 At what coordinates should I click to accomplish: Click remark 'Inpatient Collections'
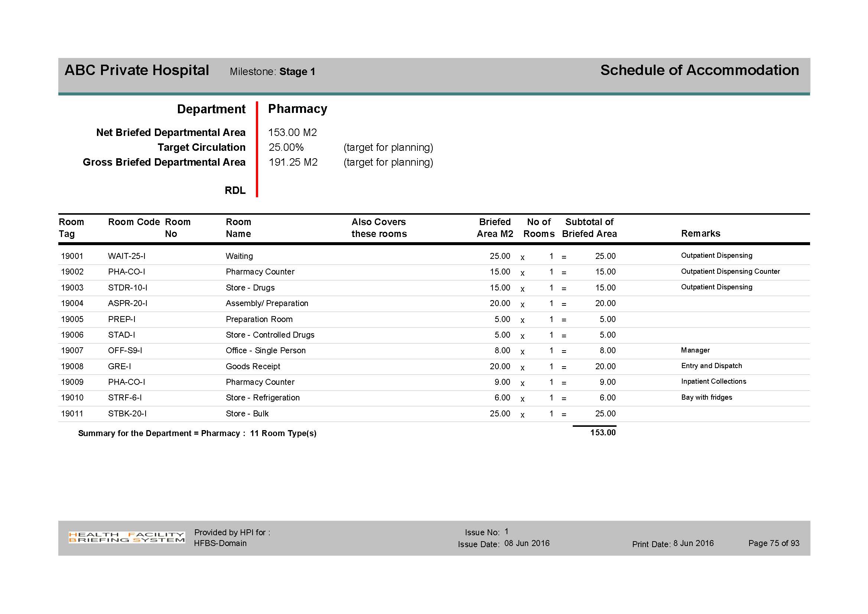coord(714,381)
